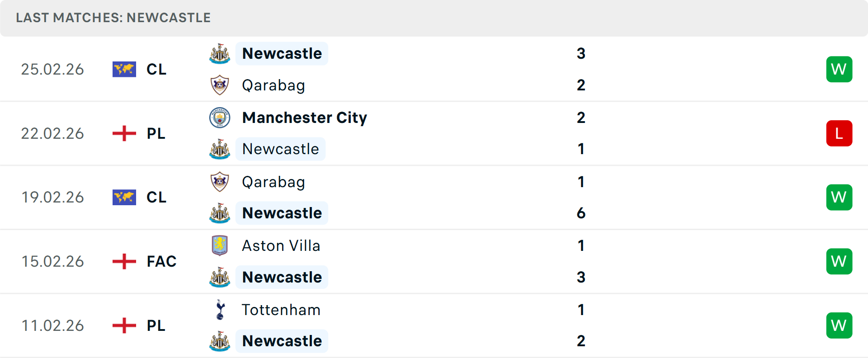Click the Qarabag club crest in the 19.02.26 row
868x358 pixels.
click(219, 182)
